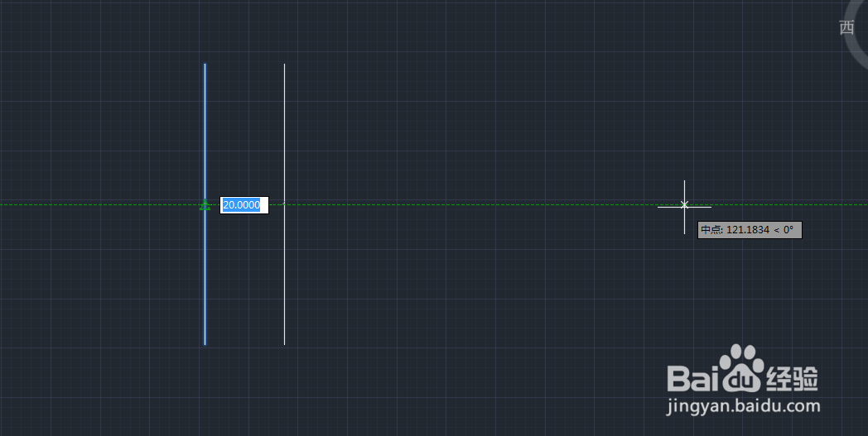Click the tooltip reading 中点: 121.1834 < 0°
The height and width of the screenshot is (436, 868).
click(750, 230)
